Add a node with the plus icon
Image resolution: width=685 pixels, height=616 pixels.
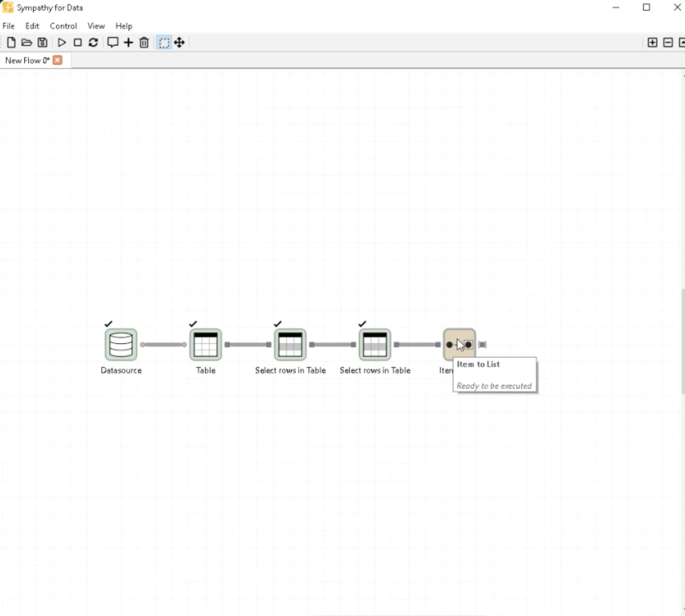pyautogui.click(x=128, y=42)
